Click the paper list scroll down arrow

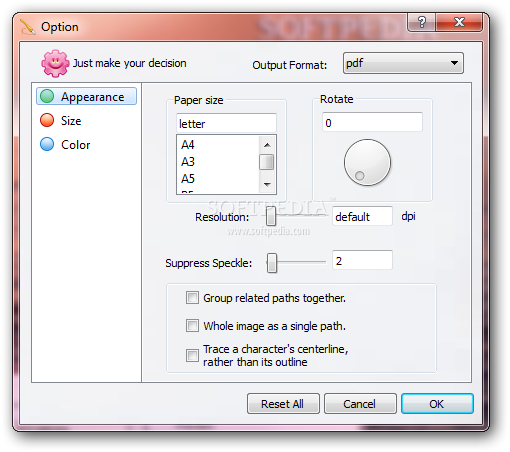click(x=267, y=184)
